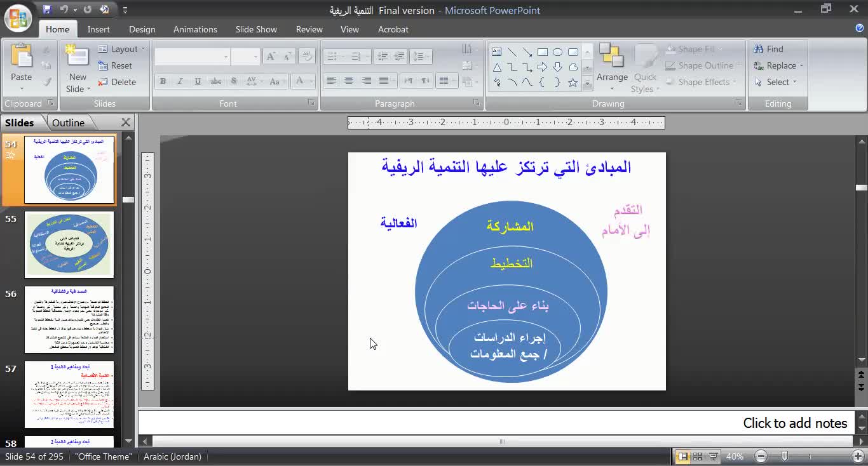Click the Find button
Image resolution: width=868 pixels, height=466 pixels.
(x=768, y=49)
